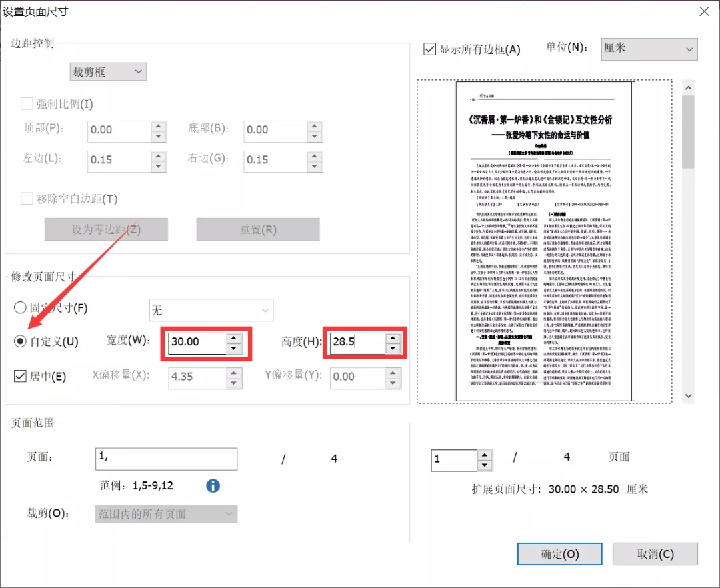Decrease the X偏移量 value using its down arrow
This screenshot has height=588, width=720.
tap(233, 382)
